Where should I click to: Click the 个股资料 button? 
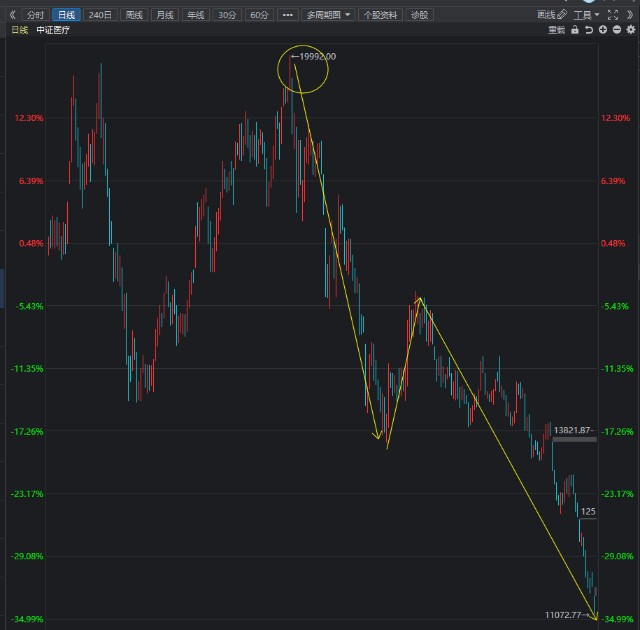[380, 15]
